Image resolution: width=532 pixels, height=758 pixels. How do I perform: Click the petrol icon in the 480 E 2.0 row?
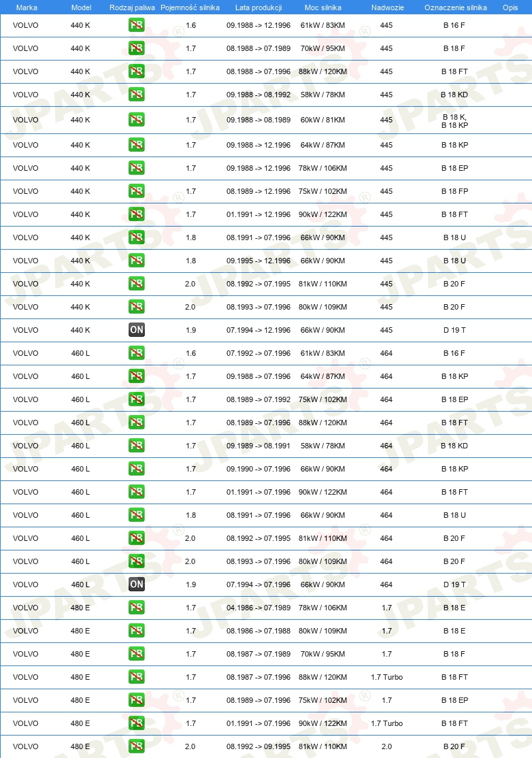click(x=137, y=746)
